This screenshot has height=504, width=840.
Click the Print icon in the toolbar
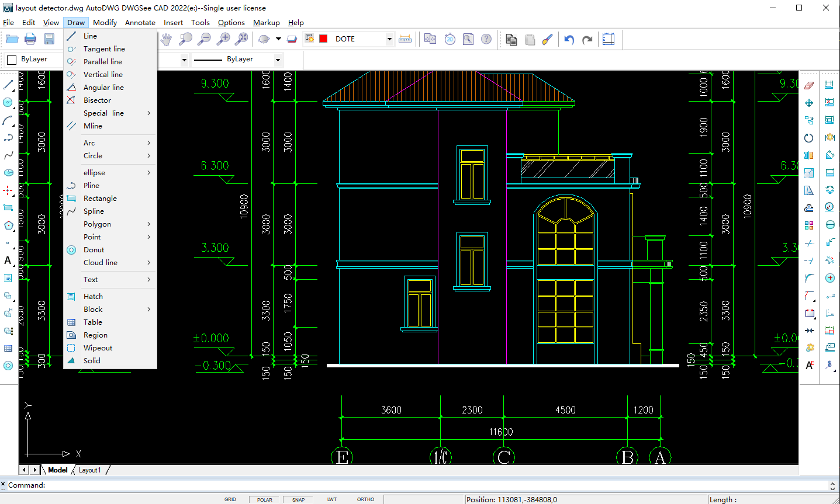point(30,39)
